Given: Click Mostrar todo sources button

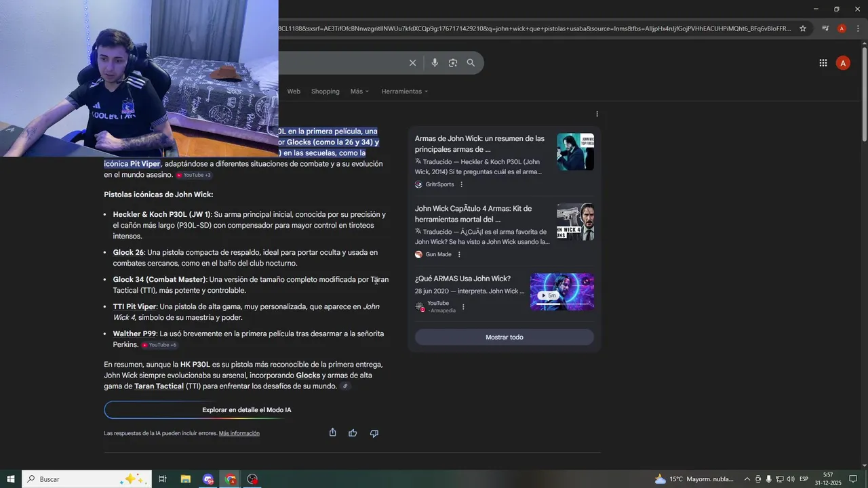Looking at the screenshot, I should (504, 337).
